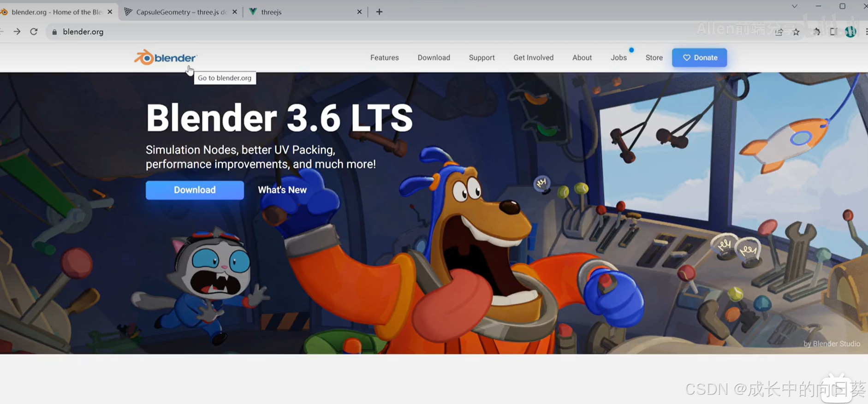Open a new tab with plus button
The image size is (868, 404).
point(379,12)
